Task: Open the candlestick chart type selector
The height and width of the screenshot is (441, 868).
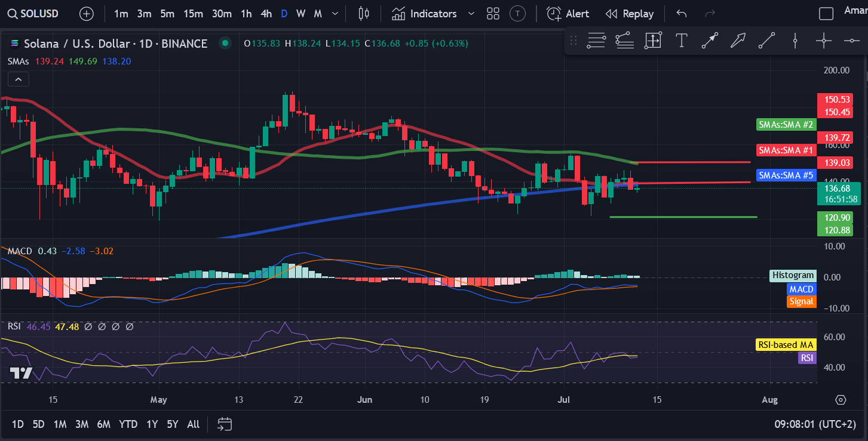Action: pos(364,13)
